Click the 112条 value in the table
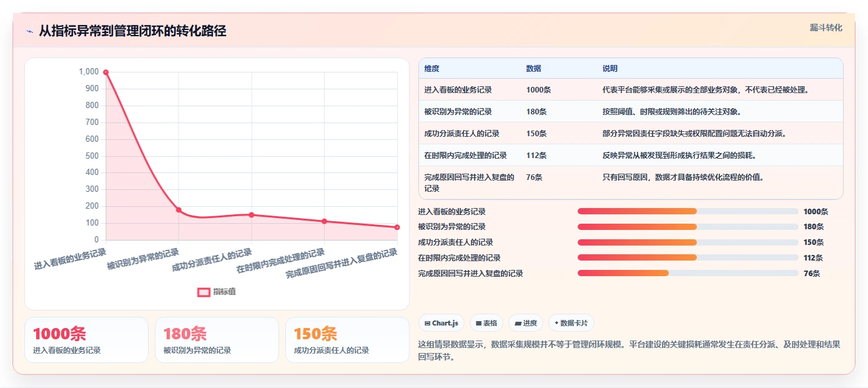868x388 pixels. tap(536, 156)
